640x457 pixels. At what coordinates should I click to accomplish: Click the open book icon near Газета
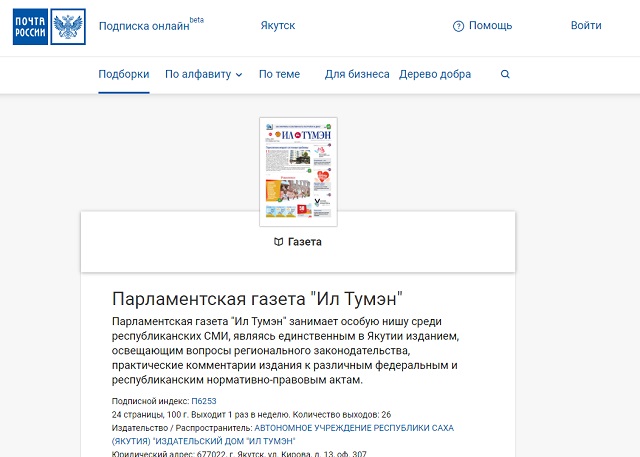tap(278, 242)
